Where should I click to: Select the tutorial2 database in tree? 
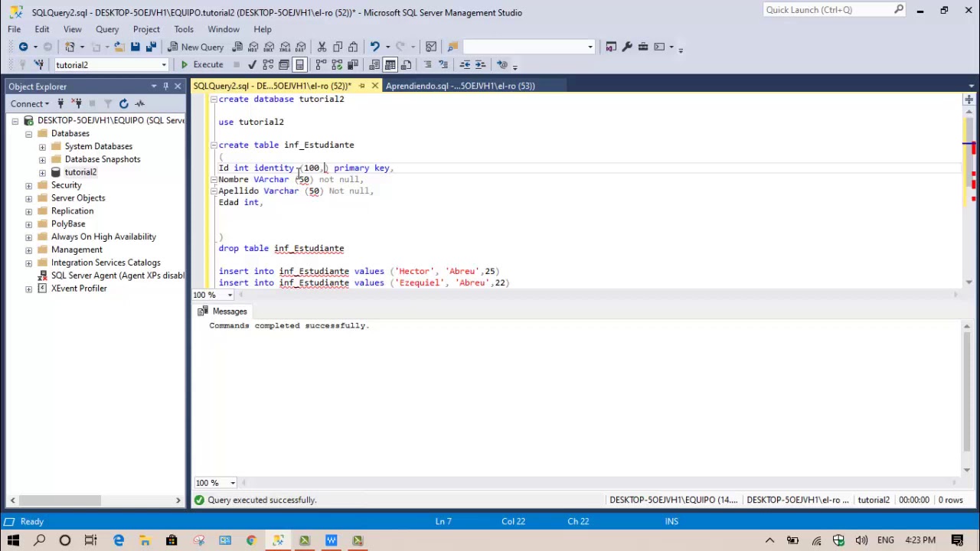coord(80,172)
